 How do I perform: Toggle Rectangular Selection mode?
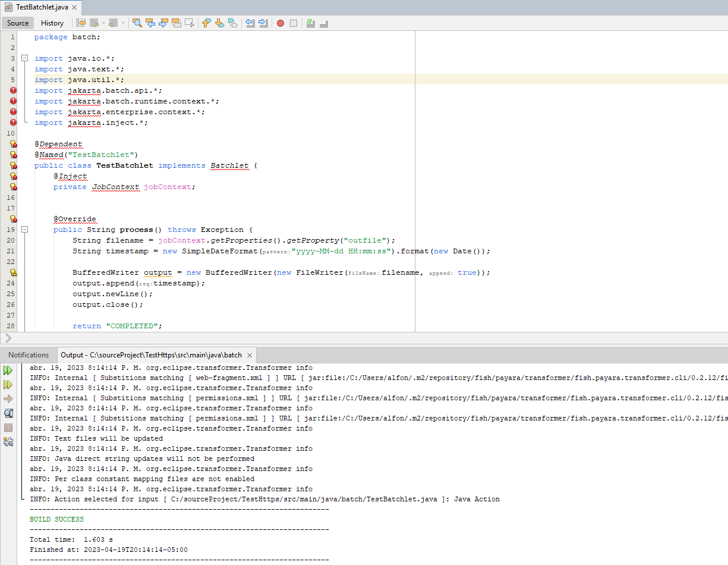coord(189,23)
